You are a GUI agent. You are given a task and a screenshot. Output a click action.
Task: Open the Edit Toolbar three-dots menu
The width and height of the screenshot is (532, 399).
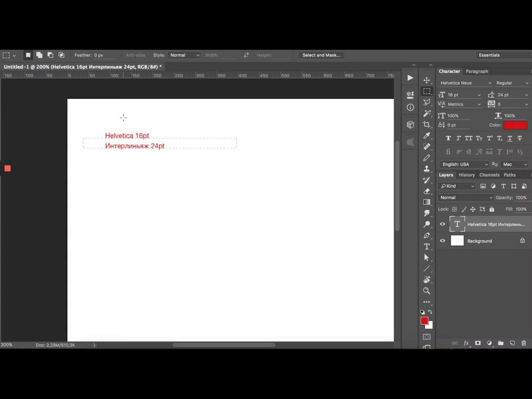coord(426,302)
